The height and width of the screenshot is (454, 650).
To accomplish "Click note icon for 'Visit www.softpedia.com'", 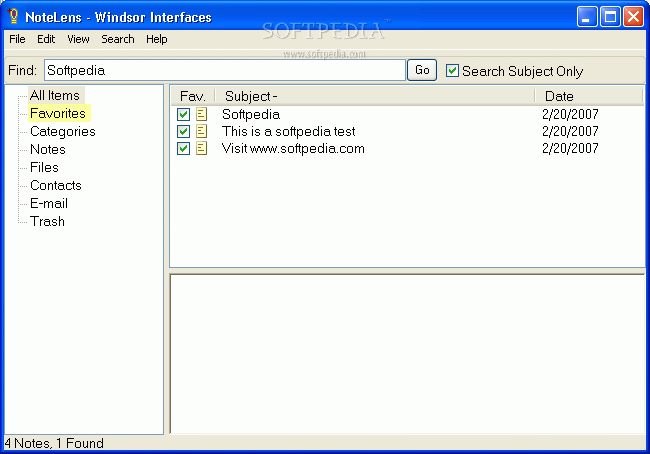I will click(201, 148).
